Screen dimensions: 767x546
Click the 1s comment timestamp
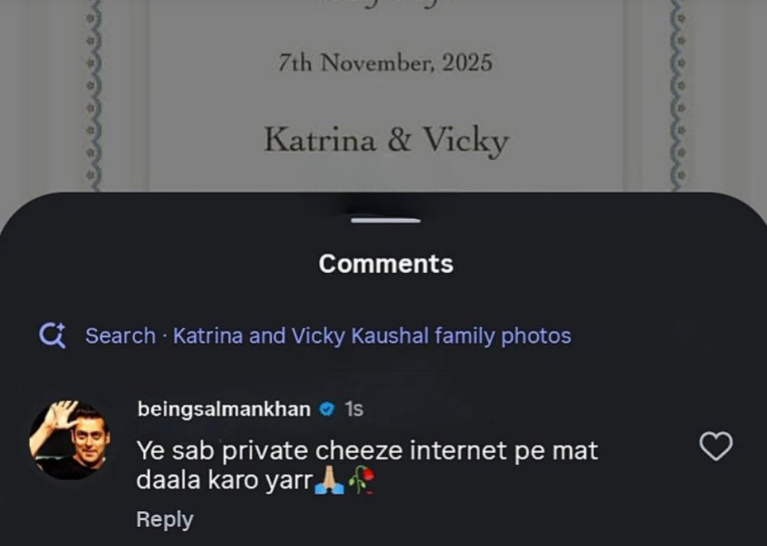(354, 409)
